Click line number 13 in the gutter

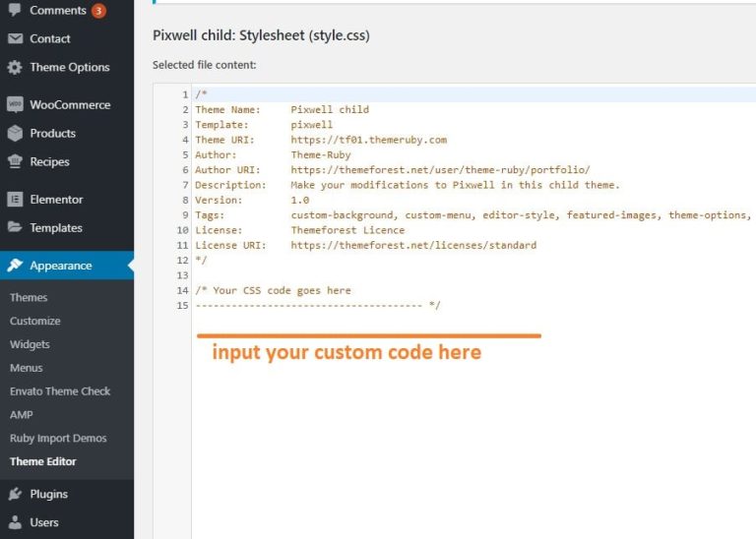182,275
